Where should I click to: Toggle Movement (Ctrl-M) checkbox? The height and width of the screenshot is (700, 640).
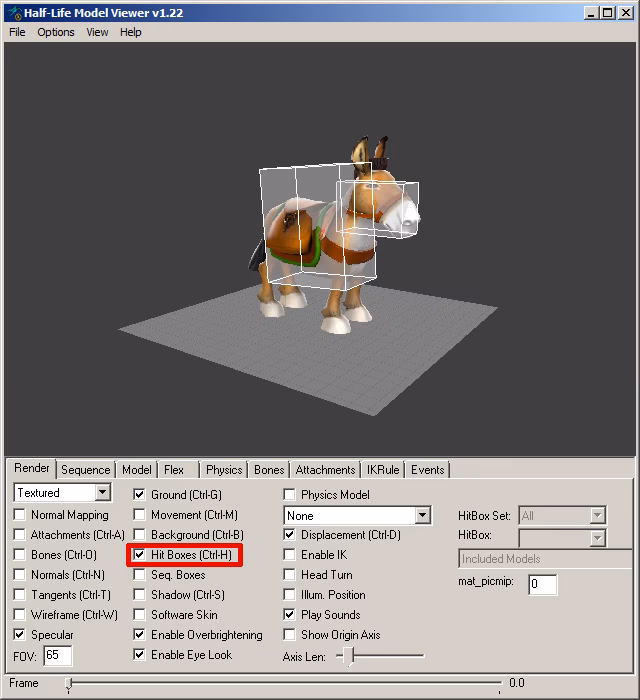[x=139, y=515]
